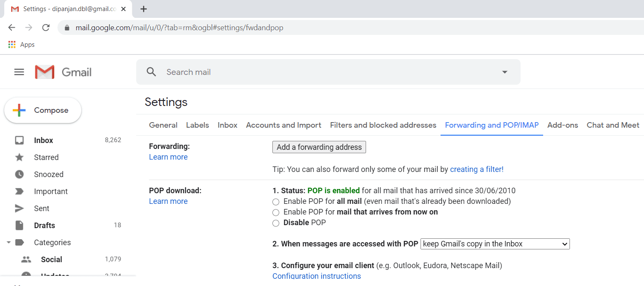Viewport: 644px width, 286px height.
Task: Switch to the Filters and blocked addresses tab
Action: tap(383, 125)
